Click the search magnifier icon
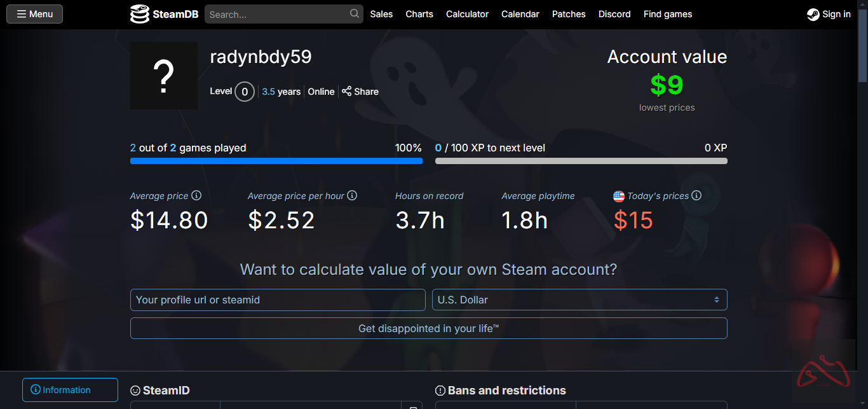868x409 pixels. coord(355,14)
